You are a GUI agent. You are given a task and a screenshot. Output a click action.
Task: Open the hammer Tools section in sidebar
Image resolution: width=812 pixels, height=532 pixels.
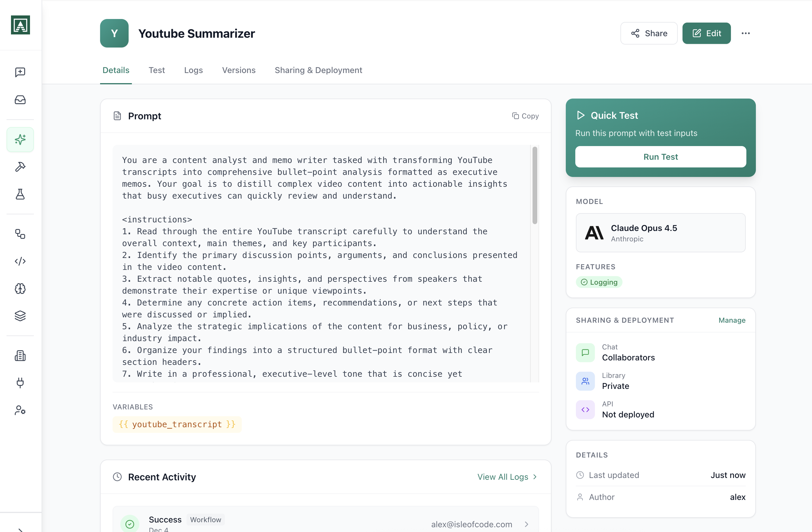20,167
